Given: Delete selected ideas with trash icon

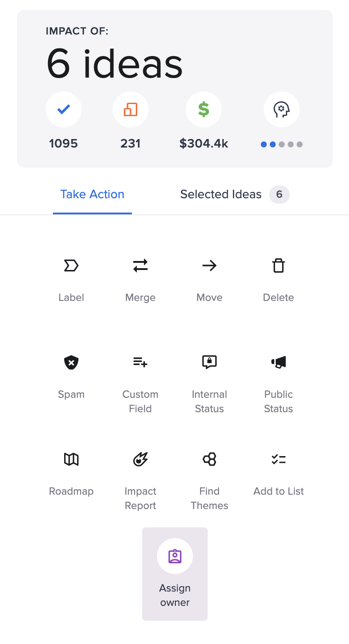Looking at the screenshot, I should 279,266.
